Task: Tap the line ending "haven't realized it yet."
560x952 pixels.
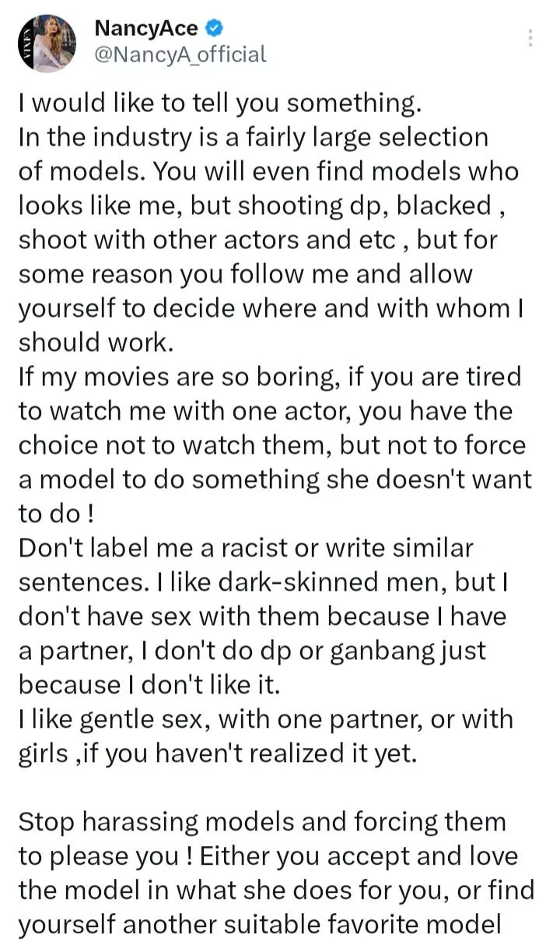Action: 218,754
